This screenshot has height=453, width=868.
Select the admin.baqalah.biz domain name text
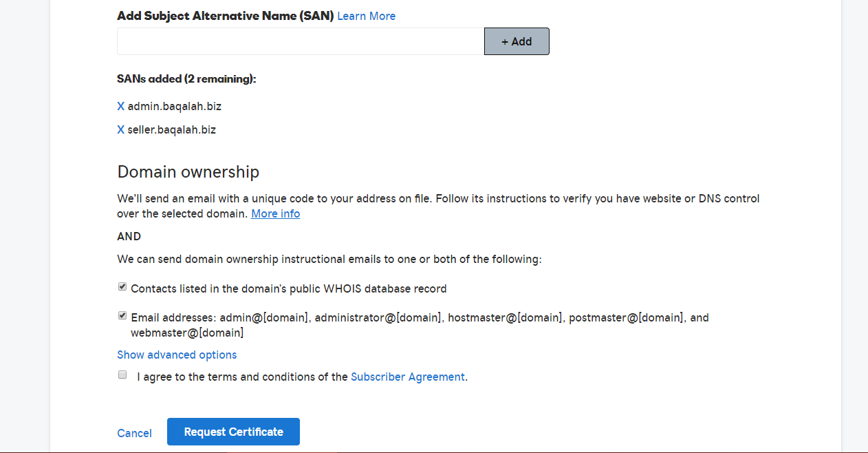pos(175,107)
